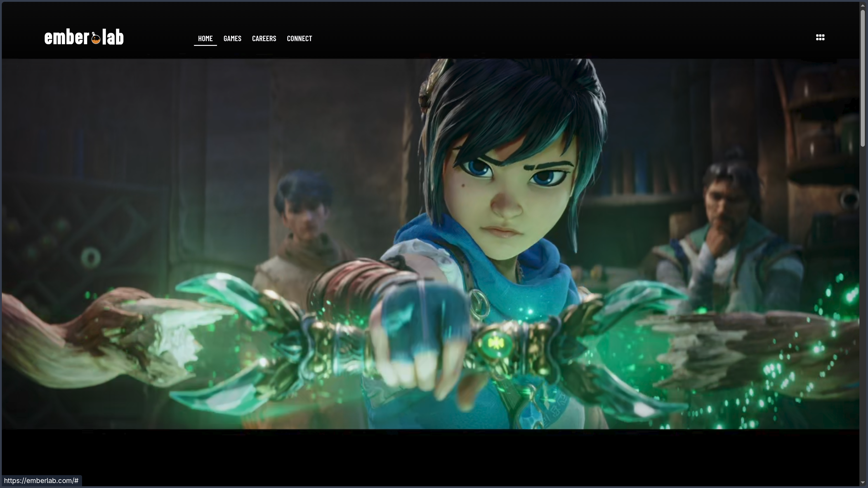Viewport: 868px width, 488px height.
Task: Click the scrollbar down arrow
Action: coord(863,483)
